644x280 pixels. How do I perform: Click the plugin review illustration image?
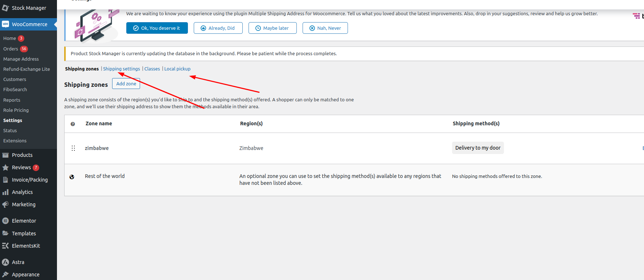pos(97,25)
